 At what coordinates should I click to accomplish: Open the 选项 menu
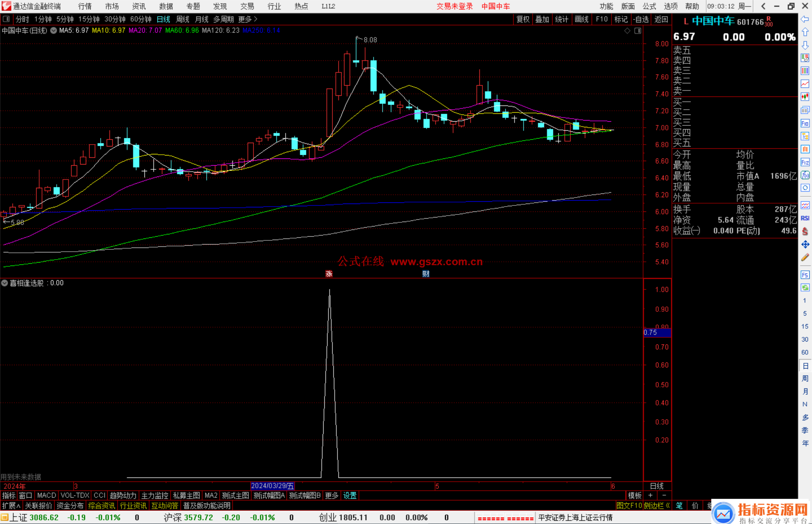point(671,6)
